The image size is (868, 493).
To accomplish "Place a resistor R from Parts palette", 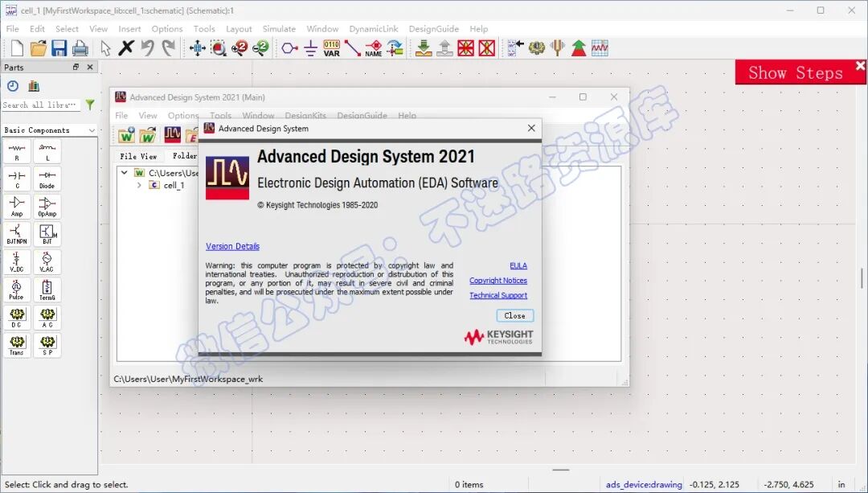I will click(x=17, y=152).
